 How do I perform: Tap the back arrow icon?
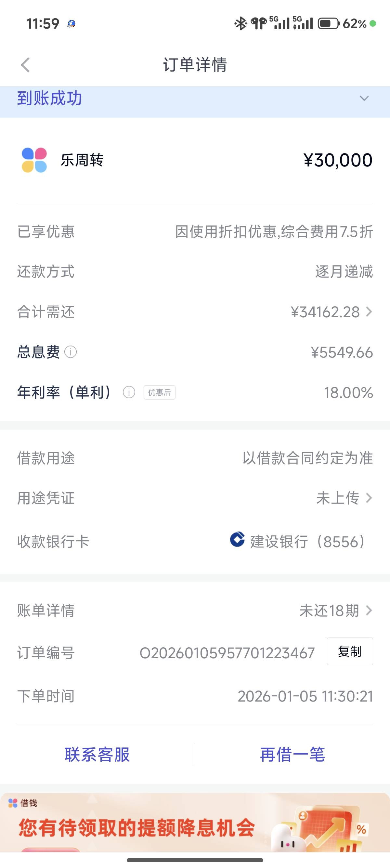pyautogui.click(x=26, y=65)
